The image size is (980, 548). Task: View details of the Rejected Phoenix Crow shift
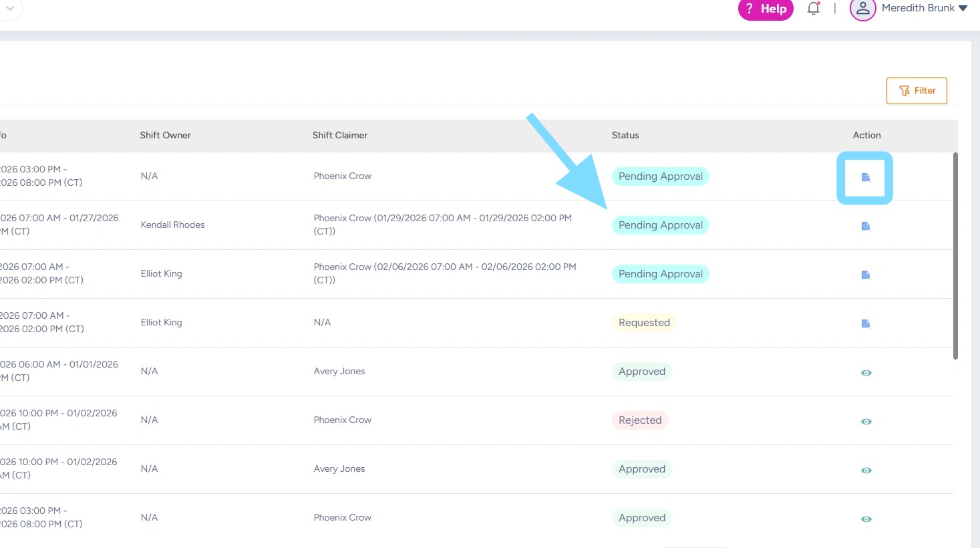[x=866, y=421]
